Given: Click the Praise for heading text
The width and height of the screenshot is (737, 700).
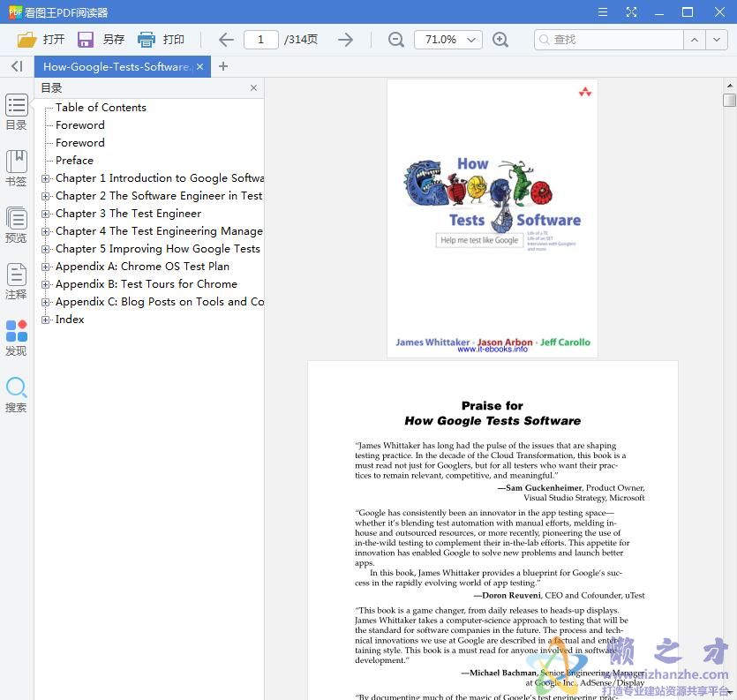Looking at the screenshot, I should click(x=493, y=406).
